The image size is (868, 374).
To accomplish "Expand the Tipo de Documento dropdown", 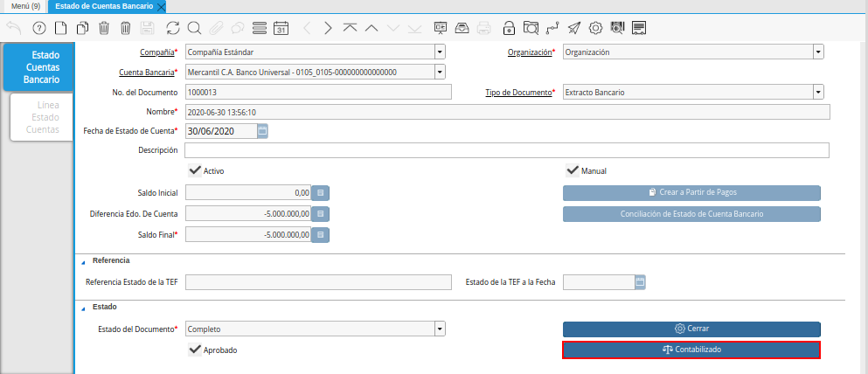I will click(x=817, y=92).
